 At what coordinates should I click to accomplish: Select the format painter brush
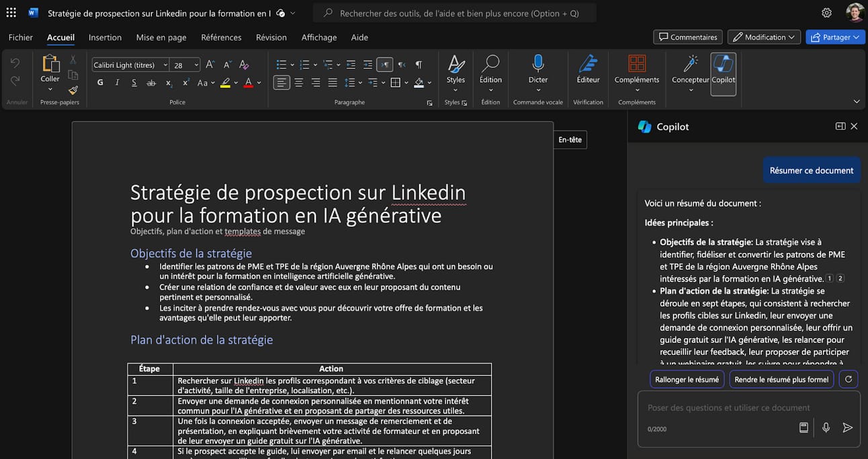point(73,90)
